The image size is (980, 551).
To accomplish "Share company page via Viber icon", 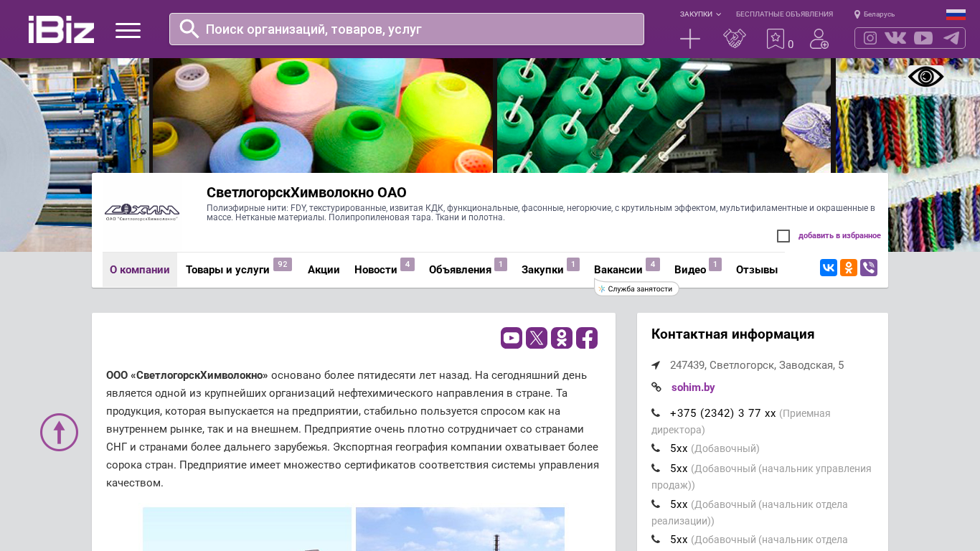I will click(869, 268).
